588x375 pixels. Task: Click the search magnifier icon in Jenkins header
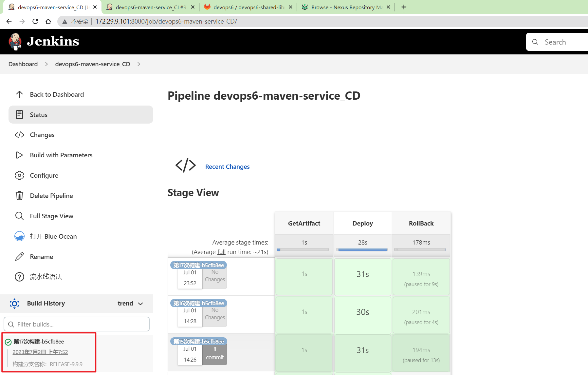(x=535, y=42)
